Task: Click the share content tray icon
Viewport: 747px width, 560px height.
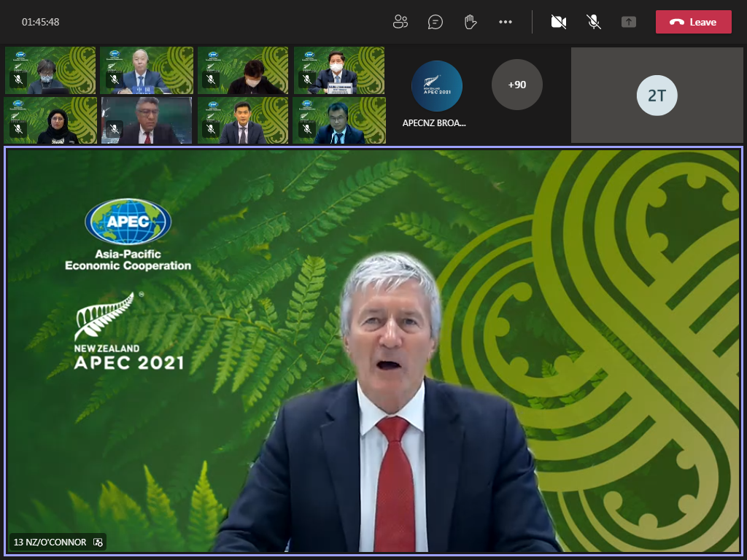Action: (628, 22)
